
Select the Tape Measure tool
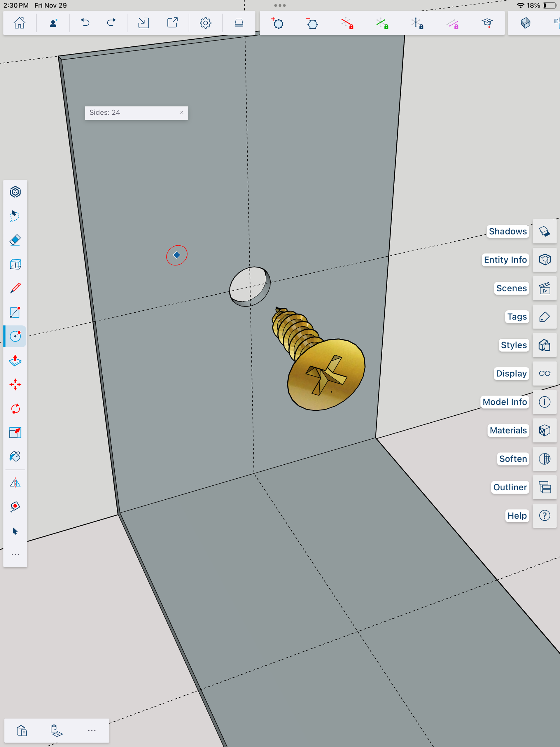click(15, 507)
